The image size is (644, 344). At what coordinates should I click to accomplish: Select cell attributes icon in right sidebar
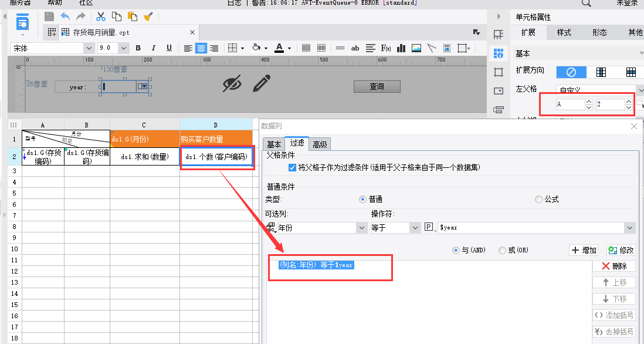tap(499, 53)
